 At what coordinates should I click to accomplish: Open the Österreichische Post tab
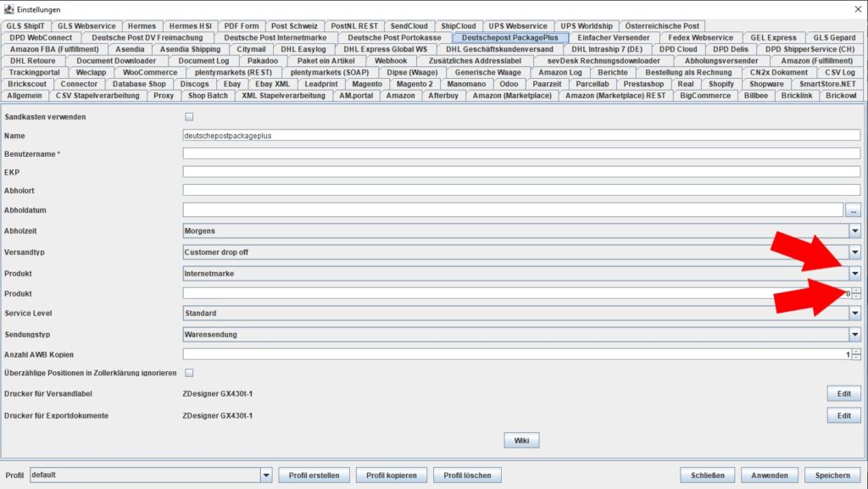(x=662, y=26)
